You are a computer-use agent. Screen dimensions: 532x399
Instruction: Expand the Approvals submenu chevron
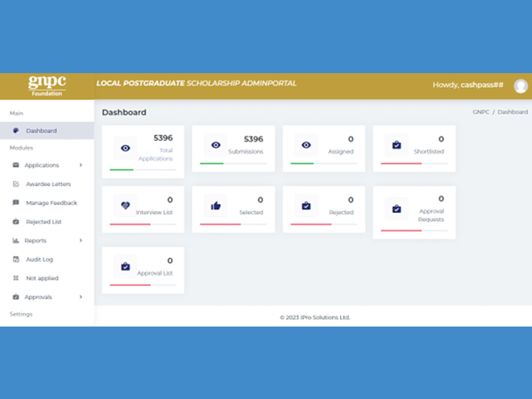[x=80, y=297]
